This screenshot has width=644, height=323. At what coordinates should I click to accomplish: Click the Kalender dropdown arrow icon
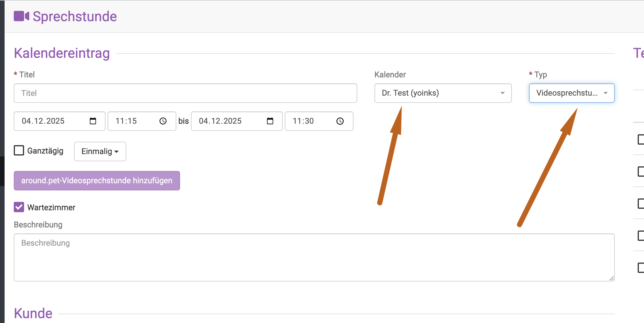(502, 93)
